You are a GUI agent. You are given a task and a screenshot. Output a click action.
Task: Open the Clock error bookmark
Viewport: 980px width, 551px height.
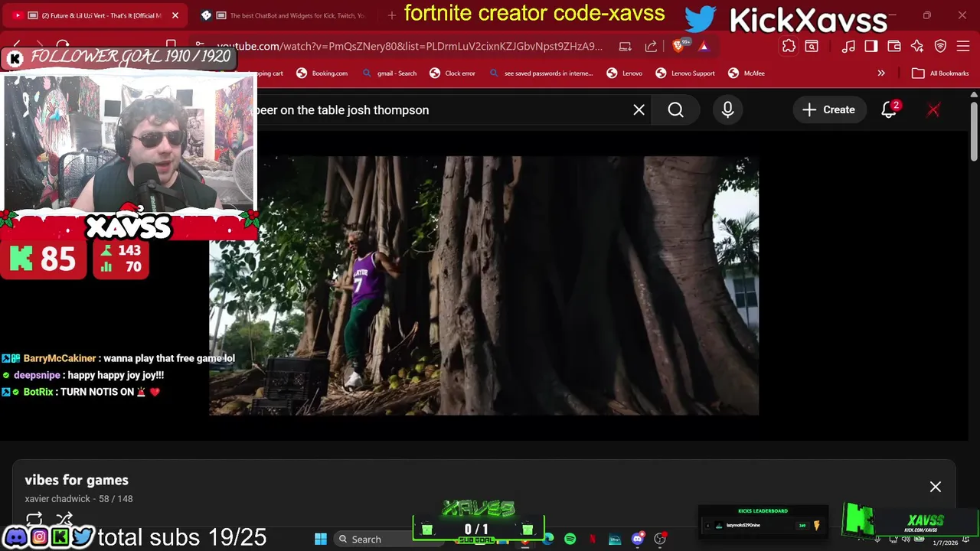click(452, 73)
